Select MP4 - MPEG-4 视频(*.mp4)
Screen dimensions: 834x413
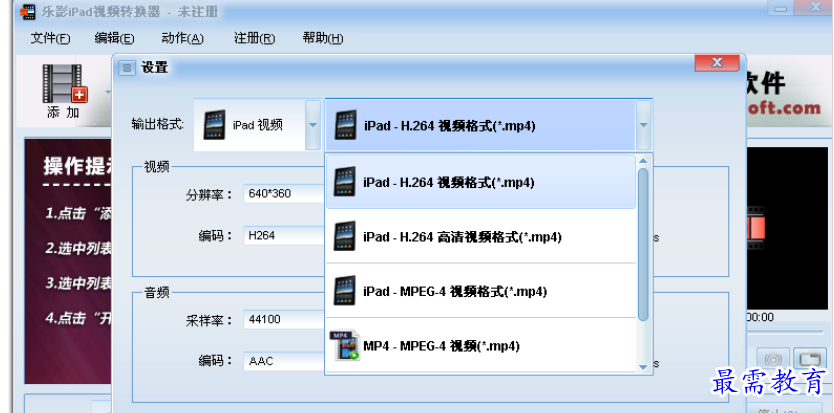tap(481, 346)
